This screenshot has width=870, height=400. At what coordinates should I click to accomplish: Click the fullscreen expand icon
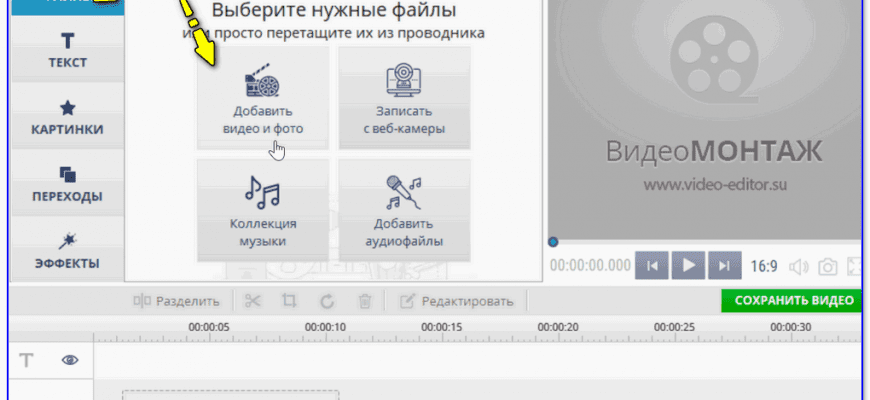855,267
